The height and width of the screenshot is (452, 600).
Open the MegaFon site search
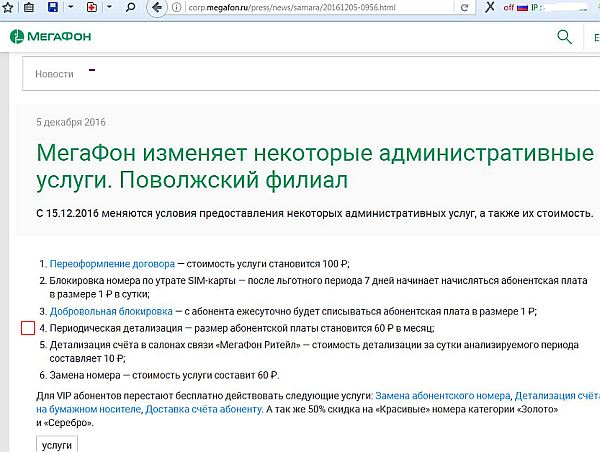click(x=564, y=38)
